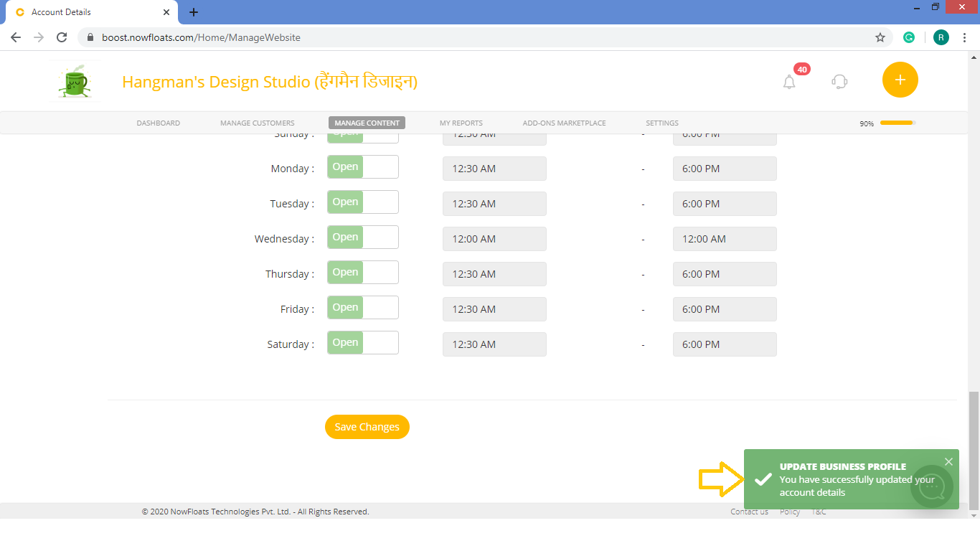Go forward in browser history
Viewport: 980px width, 551px height.
point(39,37)
